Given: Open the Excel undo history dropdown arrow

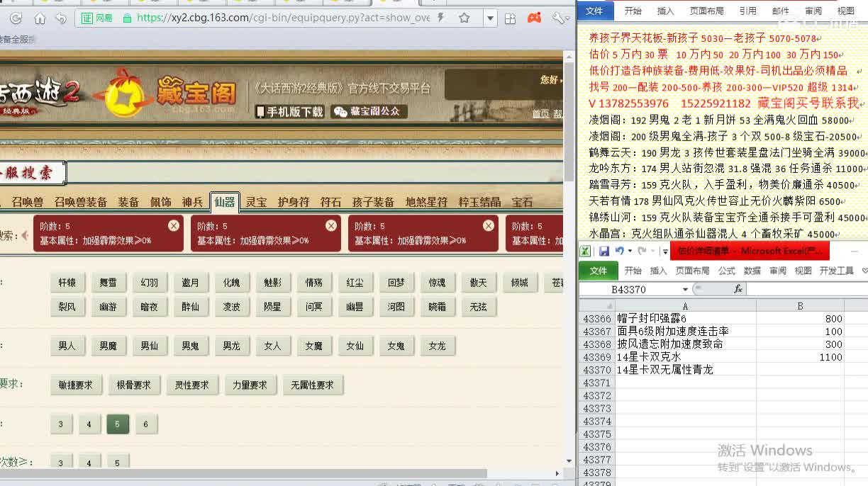Looking at the screenshot, I should click(x=630, y=252).
